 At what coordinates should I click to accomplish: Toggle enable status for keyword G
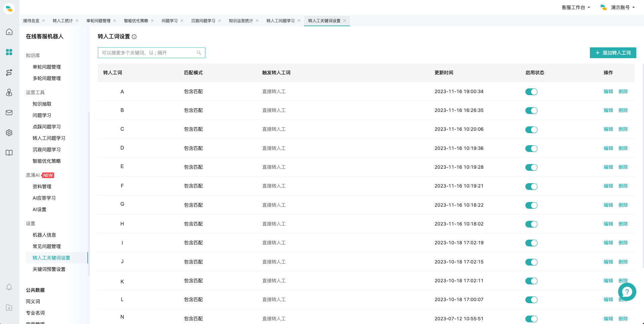click(531, 205)
